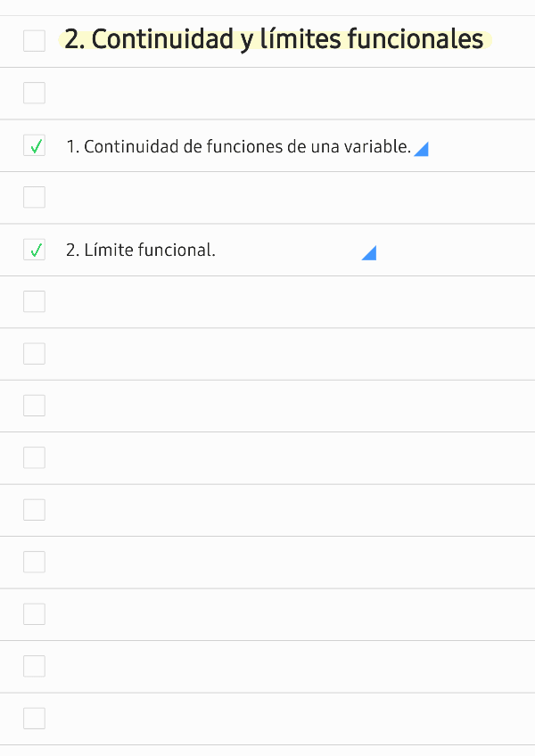Check the third empty box below Límite funcional

pyautogui.click(x=34, y=405)
